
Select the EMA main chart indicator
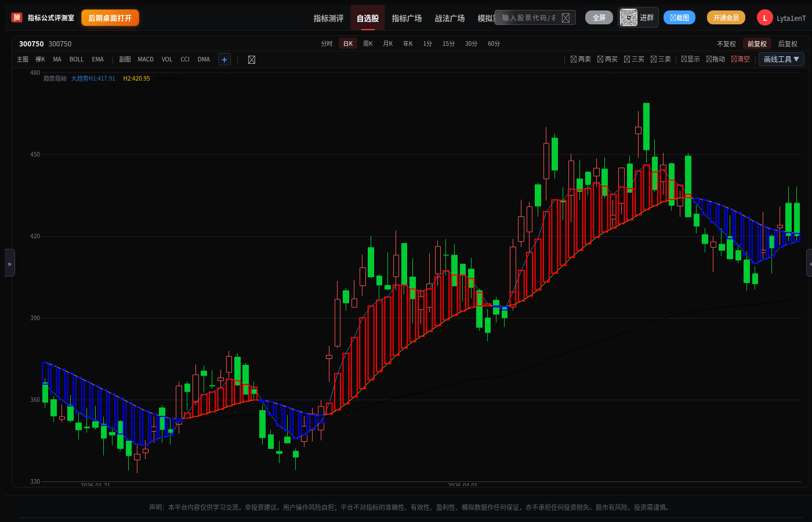point(97,60)
